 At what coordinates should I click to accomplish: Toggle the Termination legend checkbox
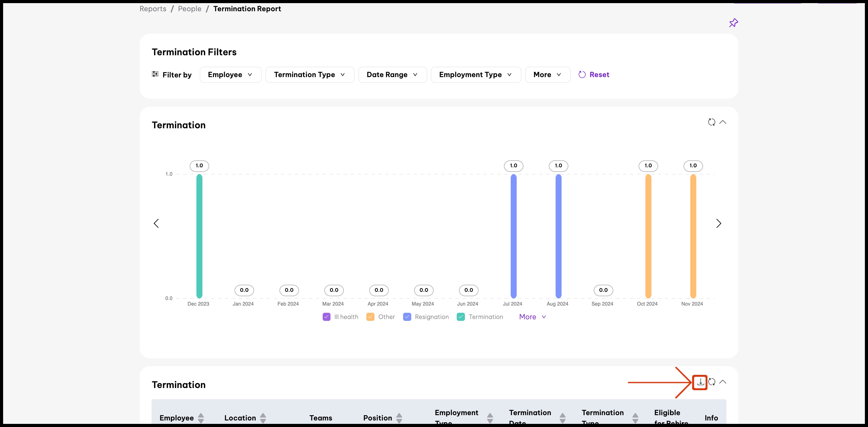[461, 317]
